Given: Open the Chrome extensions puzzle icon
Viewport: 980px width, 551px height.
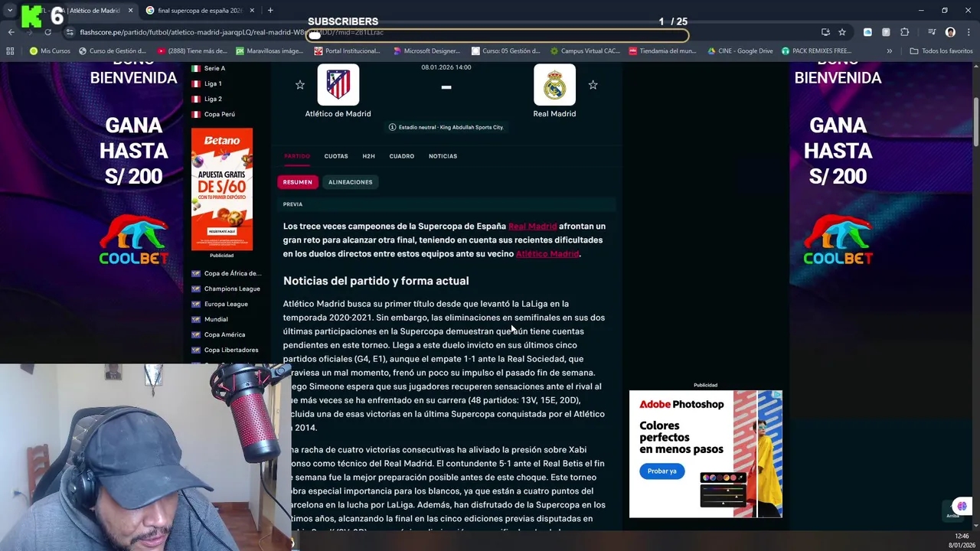Looking at the screenshot, I should [x=905, y=32].
